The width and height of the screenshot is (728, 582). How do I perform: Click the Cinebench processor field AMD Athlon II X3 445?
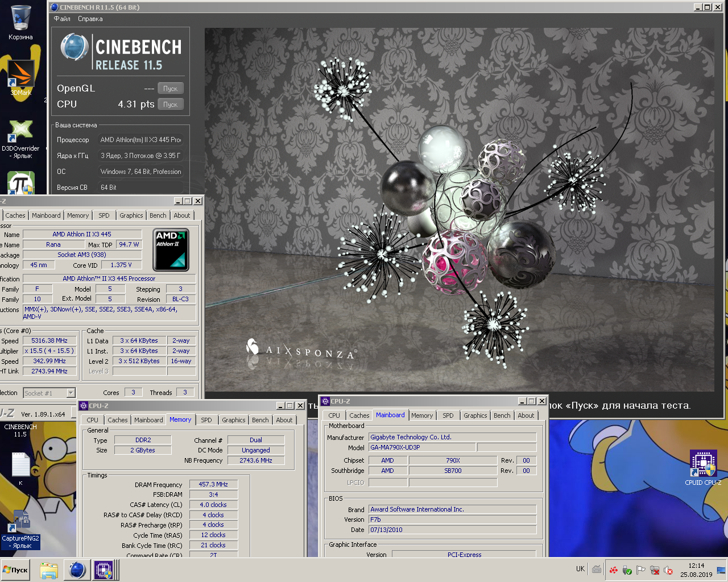[x=140, y=140]
